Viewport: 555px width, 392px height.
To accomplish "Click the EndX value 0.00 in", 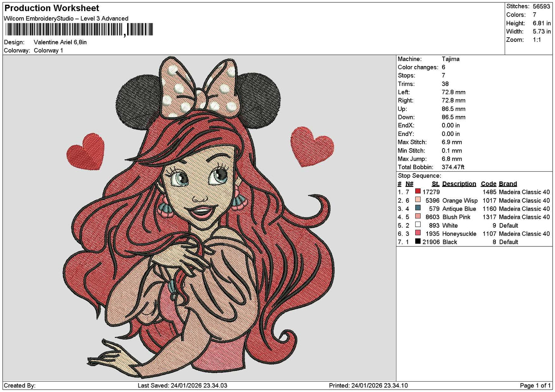I will [451, 126].
